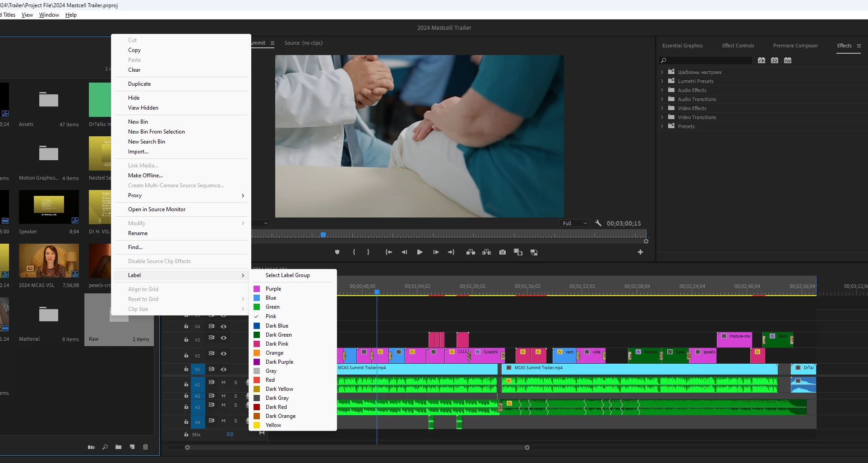
Task: Click accelerated effects filter icon
Action: 762,60
